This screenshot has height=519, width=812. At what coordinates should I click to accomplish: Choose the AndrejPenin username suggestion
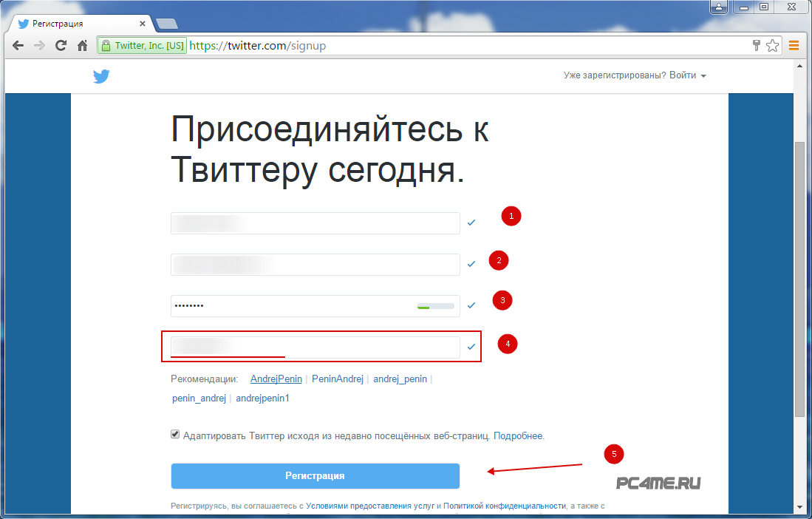276,379
